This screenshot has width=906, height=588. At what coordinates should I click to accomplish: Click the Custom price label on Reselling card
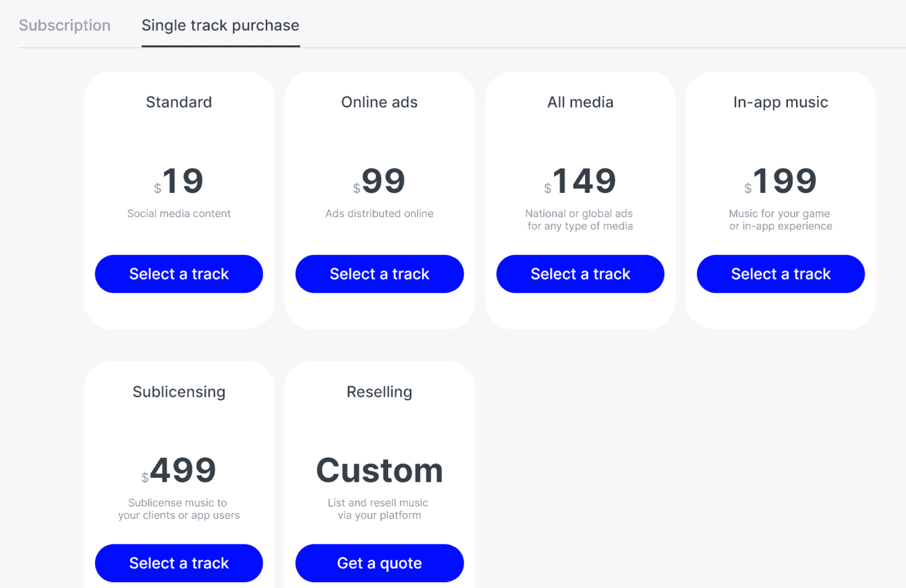coord(379,471)
